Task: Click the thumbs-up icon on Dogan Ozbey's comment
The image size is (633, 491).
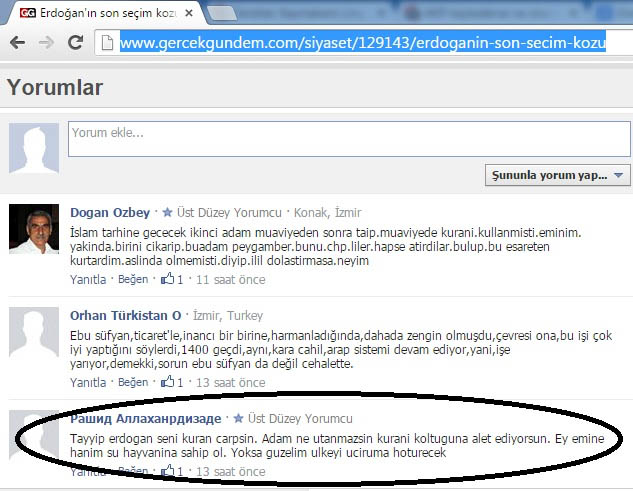Action: point(168,280)
